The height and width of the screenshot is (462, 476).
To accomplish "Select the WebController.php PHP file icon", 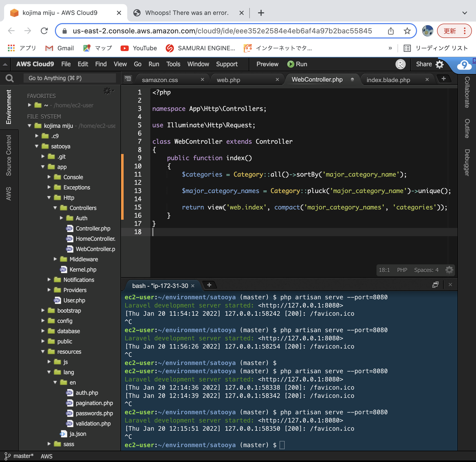I will (70, 249).
